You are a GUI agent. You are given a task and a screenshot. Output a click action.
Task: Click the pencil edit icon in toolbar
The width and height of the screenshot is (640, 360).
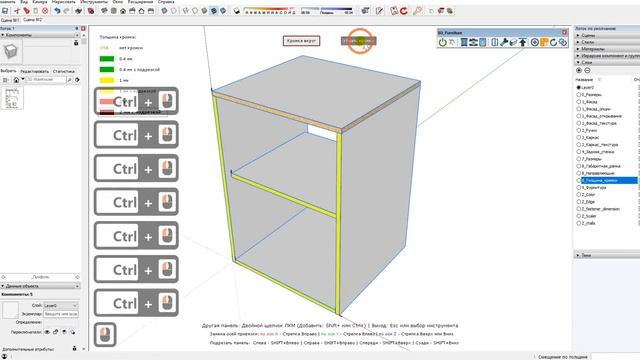(380, 11)
